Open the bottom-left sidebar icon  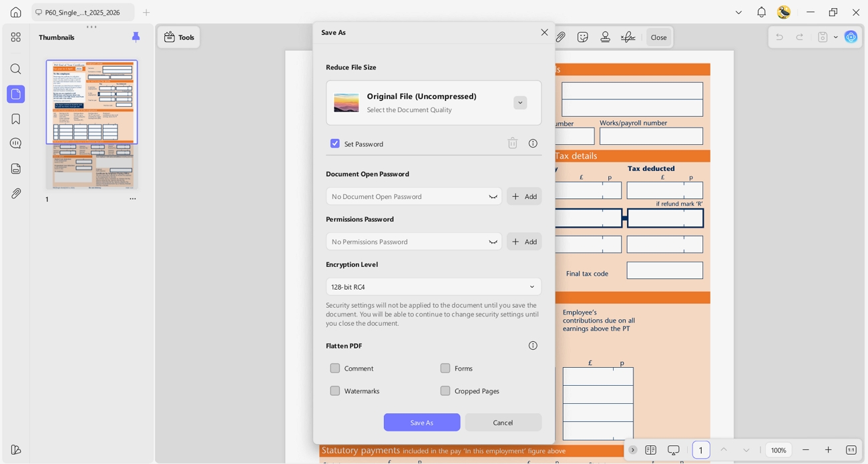[16, 449]
